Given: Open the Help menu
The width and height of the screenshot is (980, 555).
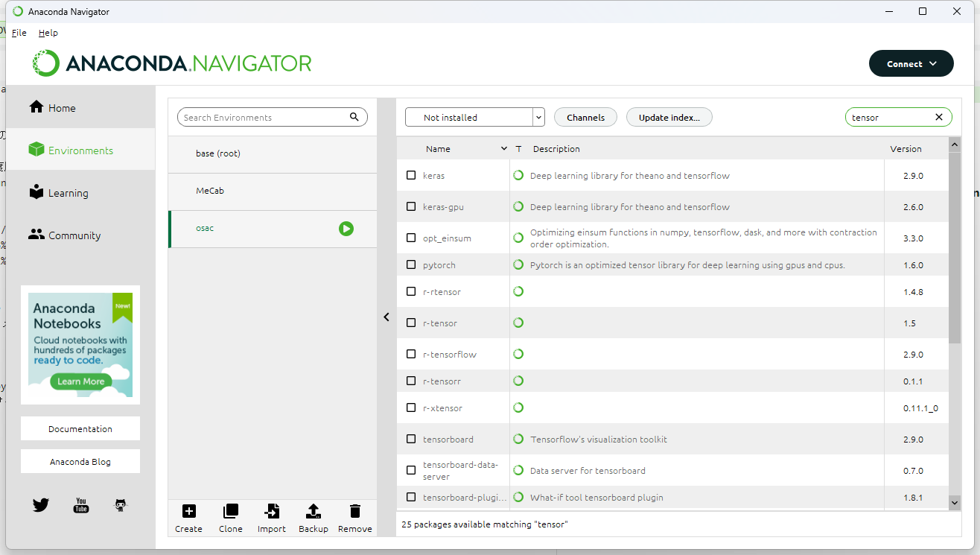Looking at the screenshot, I should click(x=48, y=33).
